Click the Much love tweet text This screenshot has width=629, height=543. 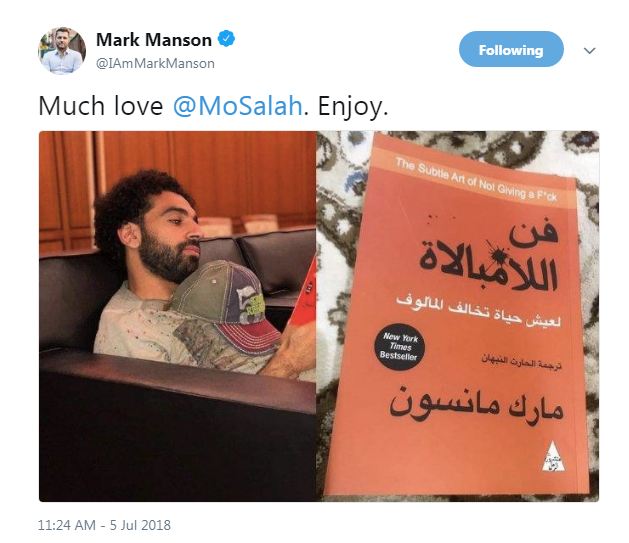click(x=101, y=106)
